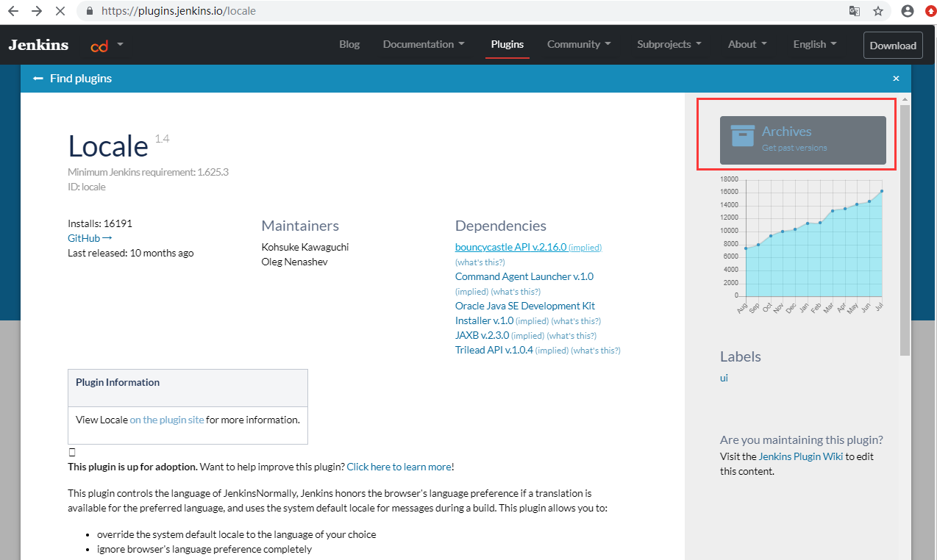Close the plugin panel with × button
The height and width of the screenshot is (560, 937).
click(x=896, y=78)
